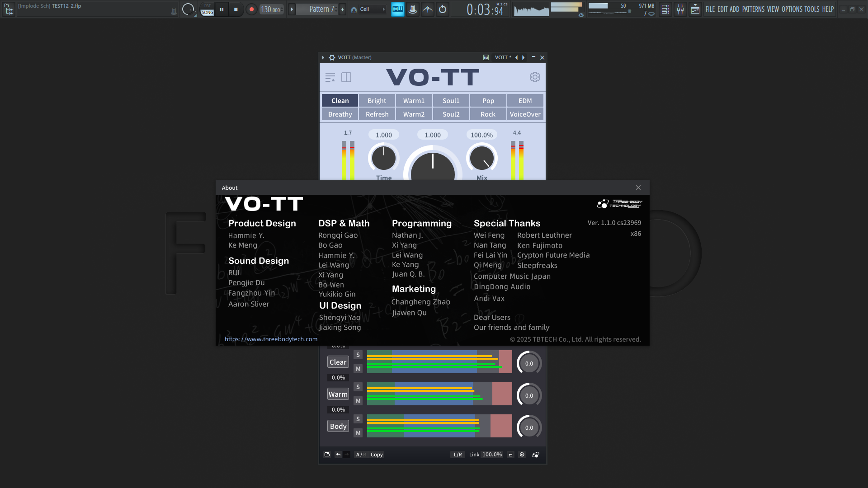The image size is (868, 488).
Task: Click Three-Body Tech logo icon in footer
Action: point(536,455)
